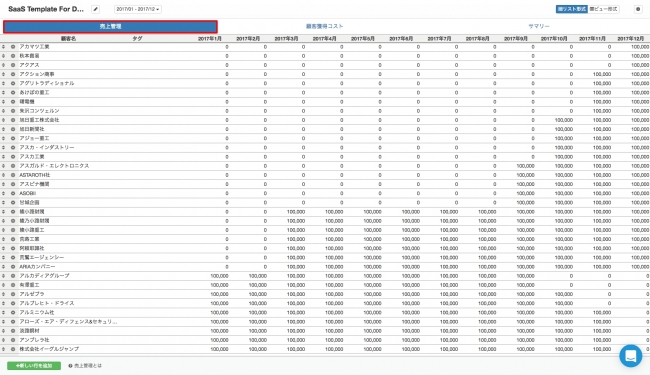Click アスガルド・エレクトロニクス 2017年9月 value 100,000

pyautogui.click(x=525, y=166)
